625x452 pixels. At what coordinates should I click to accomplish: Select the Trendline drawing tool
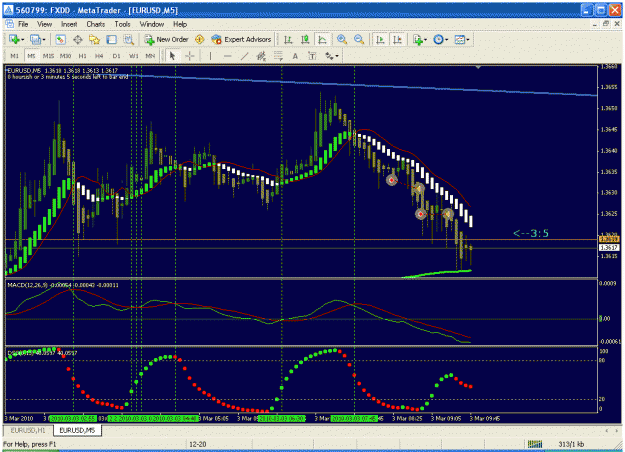[x=244, y=56]
